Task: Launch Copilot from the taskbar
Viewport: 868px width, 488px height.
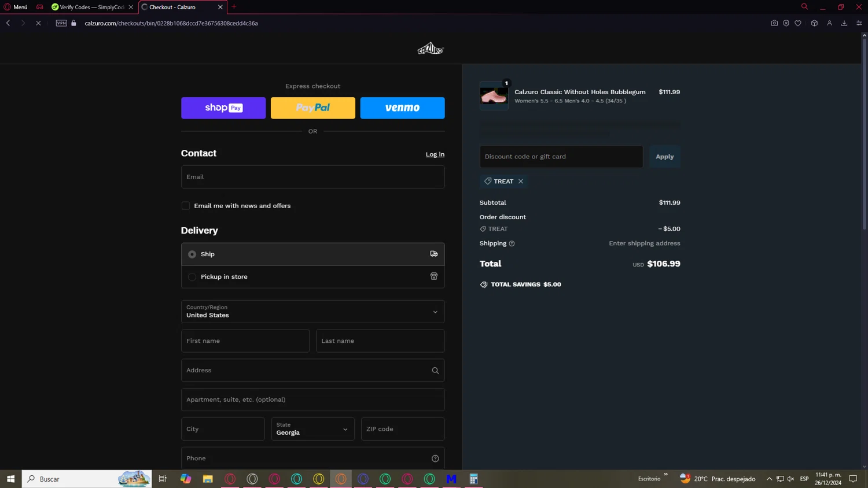Action: [186, 479]
